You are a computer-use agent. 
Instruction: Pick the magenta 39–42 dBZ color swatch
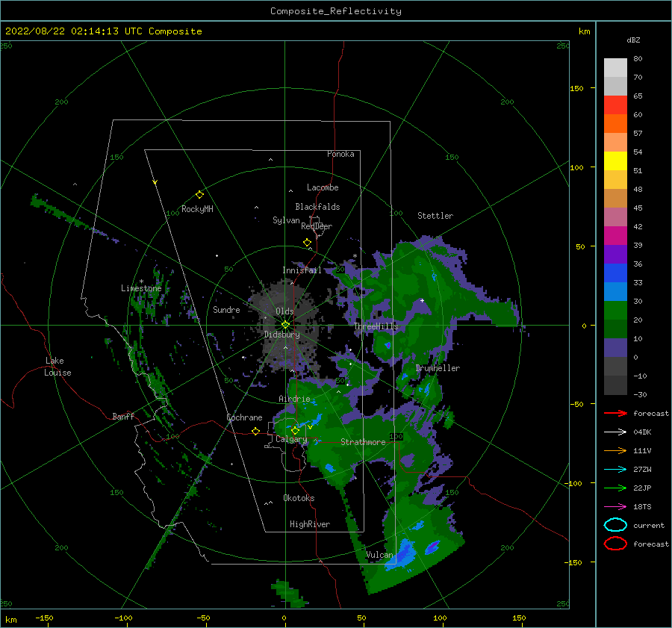coord(615,236)
